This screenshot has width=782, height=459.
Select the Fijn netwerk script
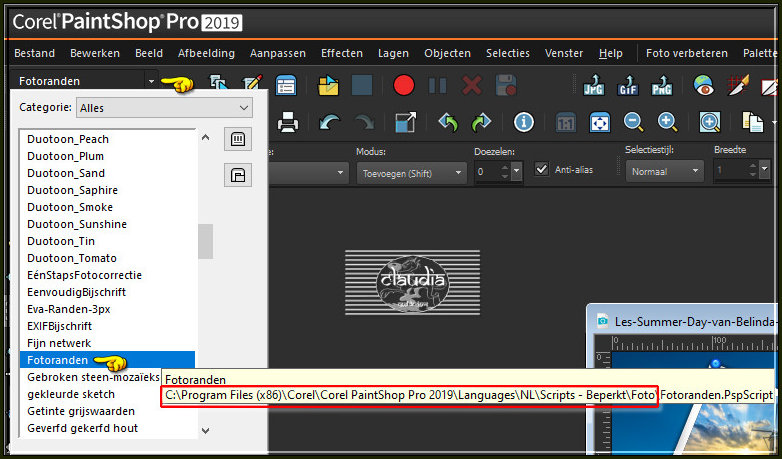click(107, 343)
